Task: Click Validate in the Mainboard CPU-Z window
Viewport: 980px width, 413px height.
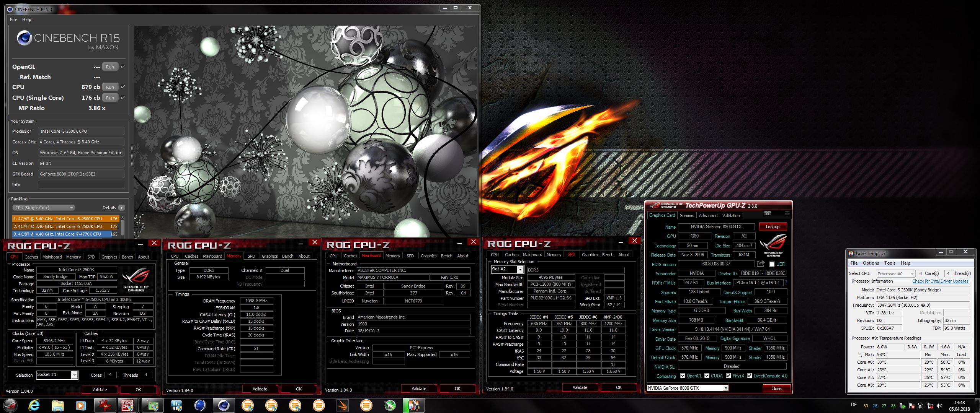Action: (419, 389)
